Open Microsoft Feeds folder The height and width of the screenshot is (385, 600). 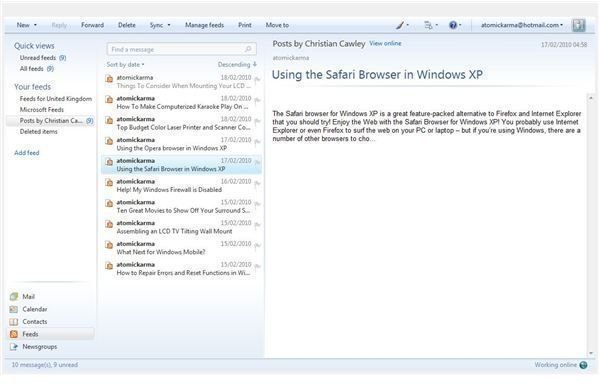click(x=42, y=110)
